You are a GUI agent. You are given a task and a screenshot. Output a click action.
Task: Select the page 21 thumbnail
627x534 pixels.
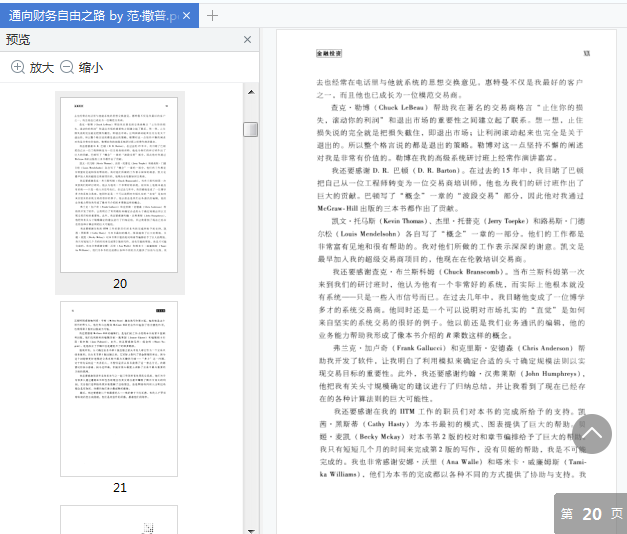pyautogui.click(x=119, y=389)
